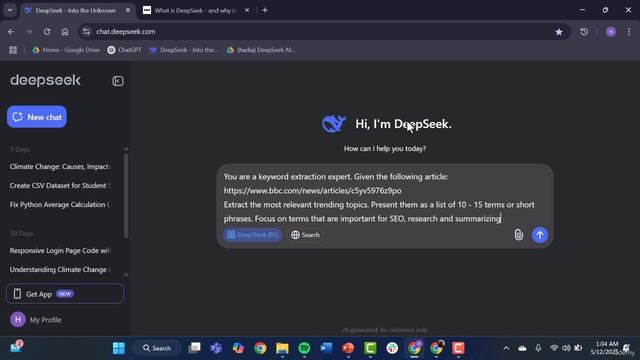
Task: Open Chrome three-dot menu
Action: tap(629, 32)
